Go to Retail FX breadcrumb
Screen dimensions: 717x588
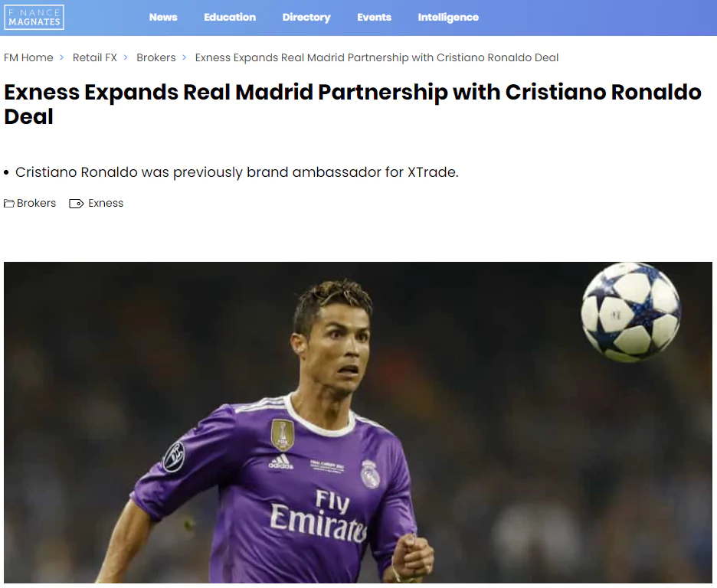pyautogui.click(x=95, y=57)
